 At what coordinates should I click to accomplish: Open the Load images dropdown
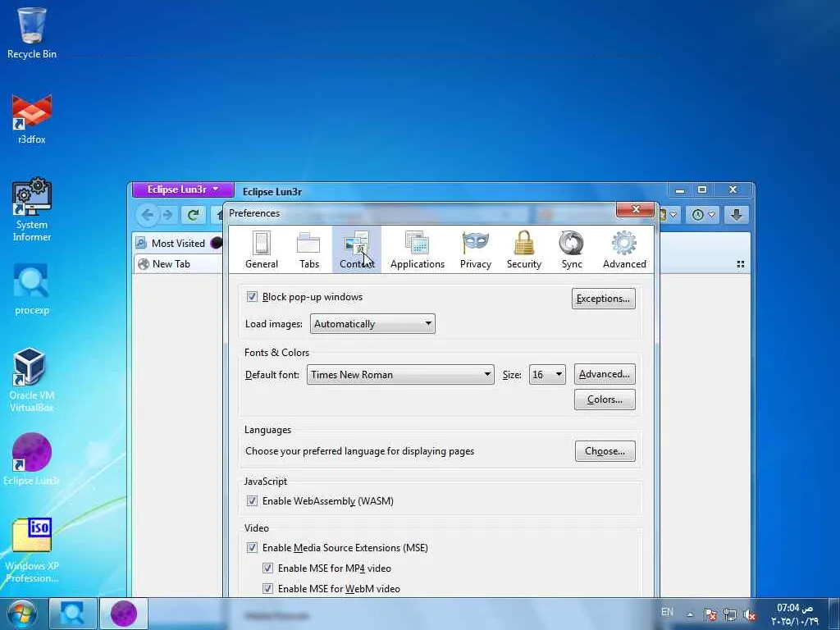coord(372,323)
